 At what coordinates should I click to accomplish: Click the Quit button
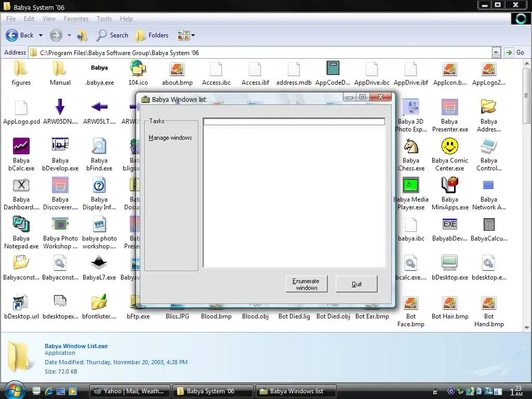point(356,284)
